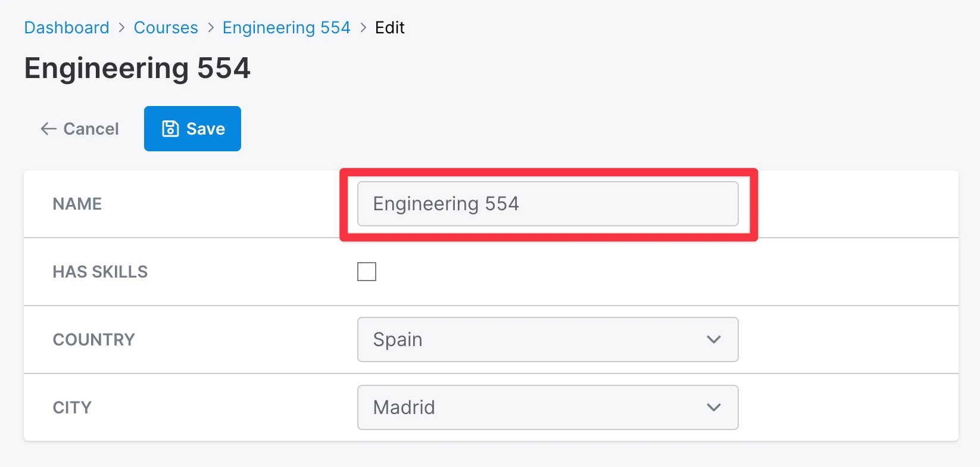
Task: Focus the Name input field
Action: pyautogui.click(x=548, y=204)
